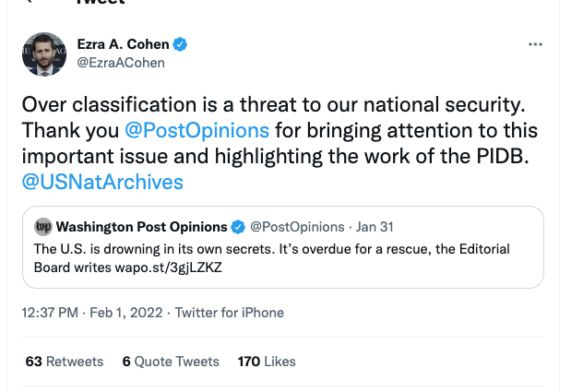Click the wapo.st/3gjLZKZ link text
This screenshot has height=392, width=571.
click(x=168, y=267)
